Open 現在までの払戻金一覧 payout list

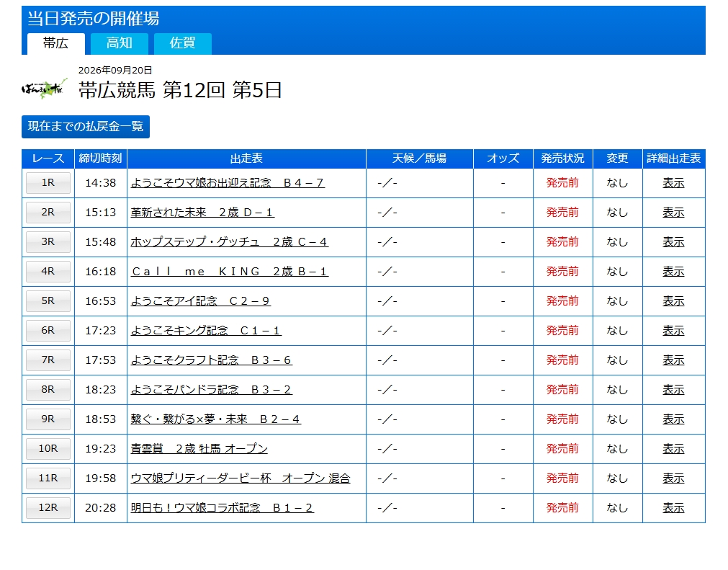[86, 126]
